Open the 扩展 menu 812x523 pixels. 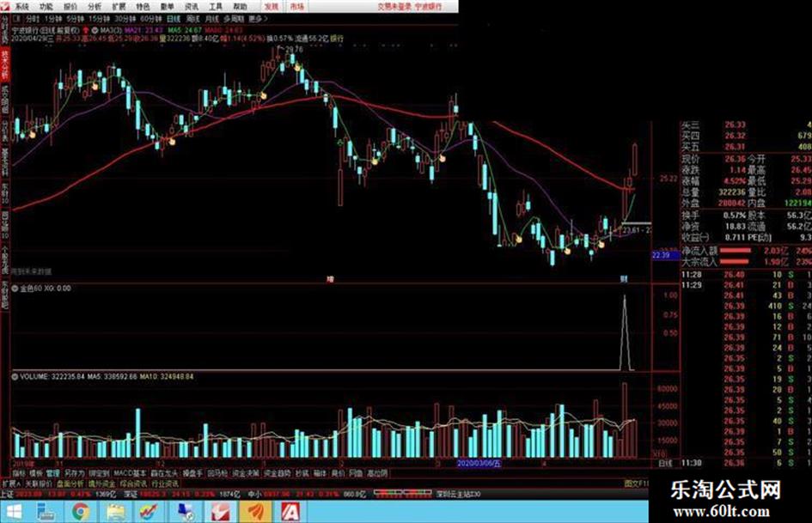(x=119, y=7)
